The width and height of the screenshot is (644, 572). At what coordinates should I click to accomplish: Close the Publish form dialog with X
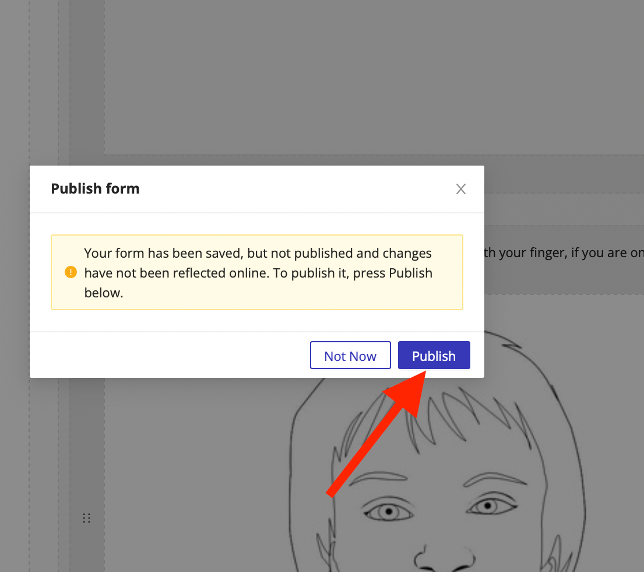(x=461, y=189)
